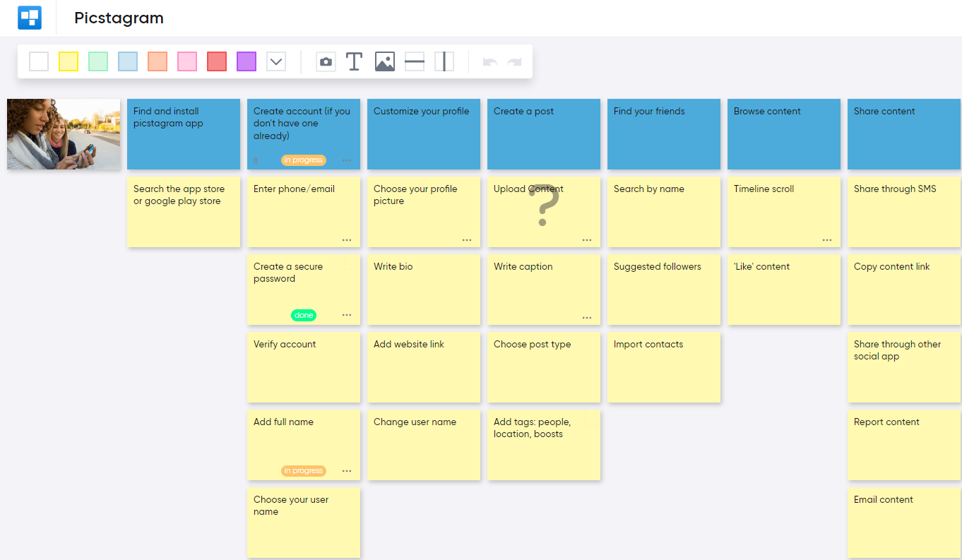Viewport: 962px width, 560px height.
Task: Select the 'Share through SMS' note
Action: click(x=904, y=212)
